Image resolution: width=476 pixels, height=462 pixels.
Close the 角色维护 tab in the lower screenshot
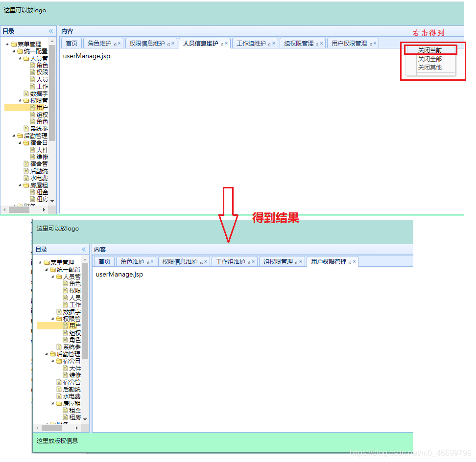[x=152, y=261]
